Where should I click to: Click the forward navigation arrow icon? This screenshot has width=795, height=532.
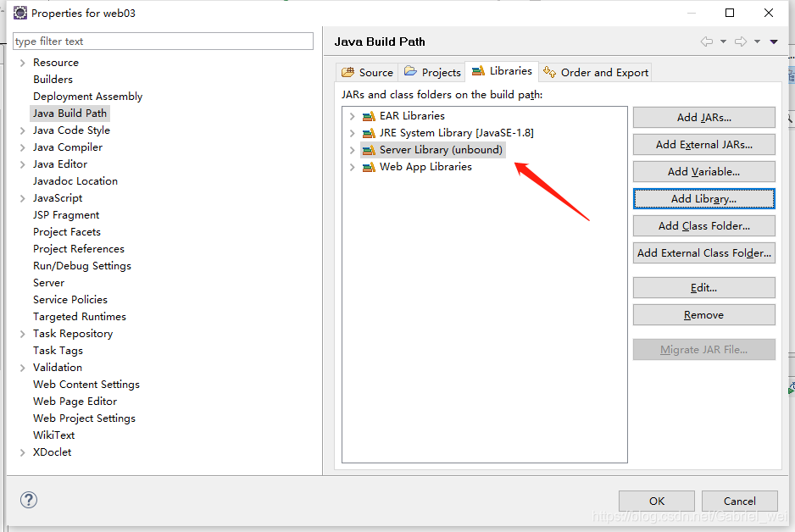point(741,42)
